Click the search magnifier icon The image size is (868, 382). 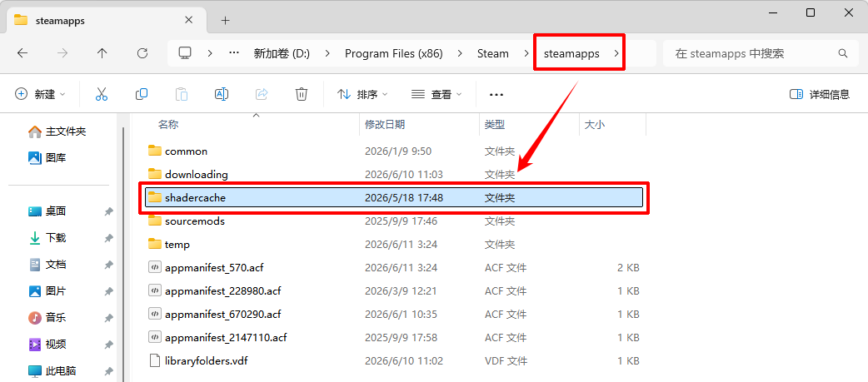[x=843, y=53]
